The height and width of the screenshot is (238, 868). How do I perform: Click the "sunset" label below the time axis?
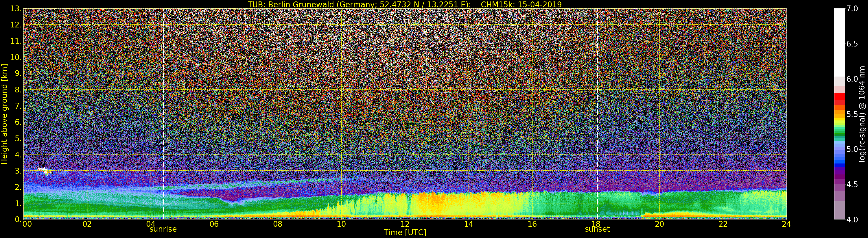pyautogui.click(x=597, y=229)
